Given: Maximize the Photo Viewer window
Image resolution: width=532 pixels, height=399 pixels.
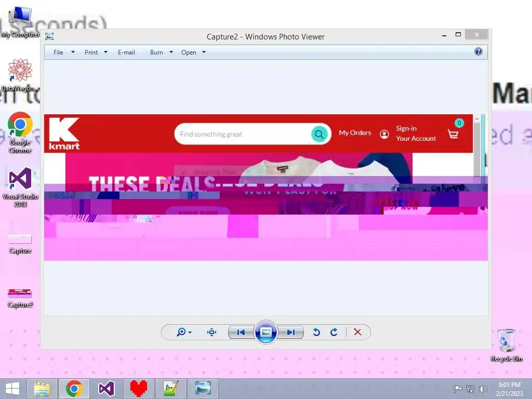Looking at the screenshot, I should [x=458, y=35].
